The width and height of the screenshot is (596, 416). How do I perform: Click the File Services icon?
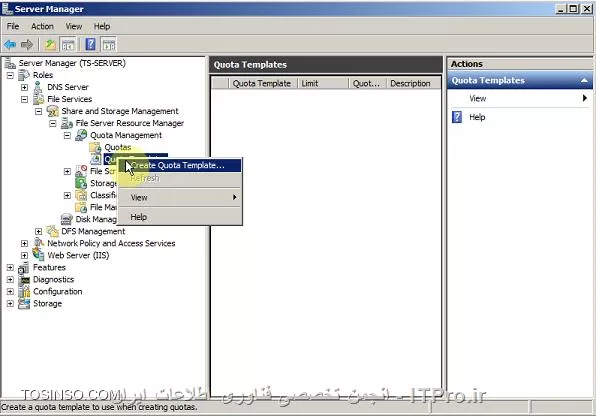pyautogui.click(x=38, y=99)
